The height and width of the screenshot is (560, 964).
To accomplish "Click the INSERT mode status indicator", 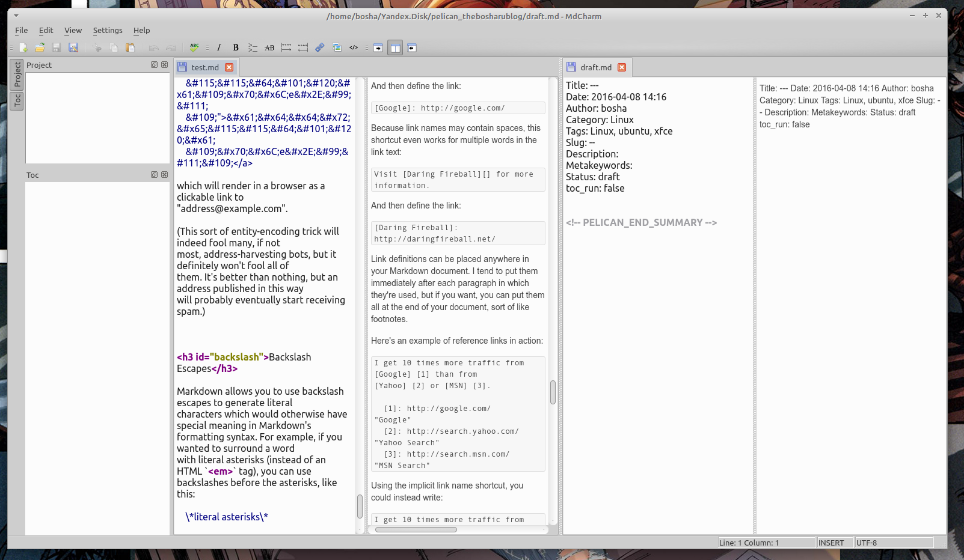I will (x=835, y=543).
